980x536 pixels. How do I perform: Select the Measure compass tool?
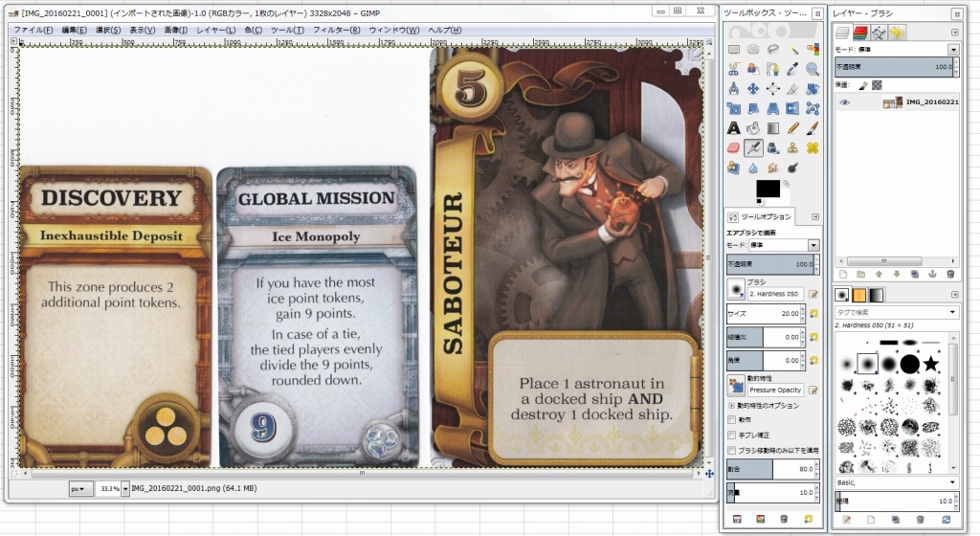(x=733, y=89)
